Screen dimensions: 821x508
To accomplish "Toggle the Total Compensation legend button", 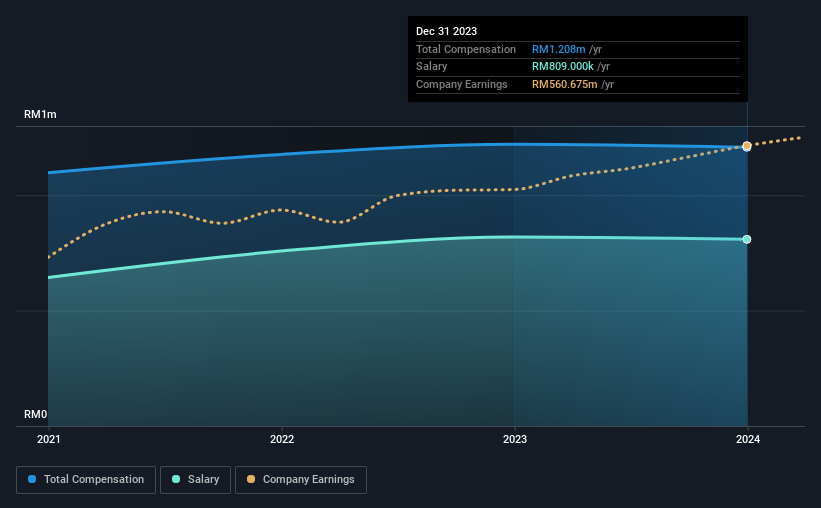I will (86, 480).
